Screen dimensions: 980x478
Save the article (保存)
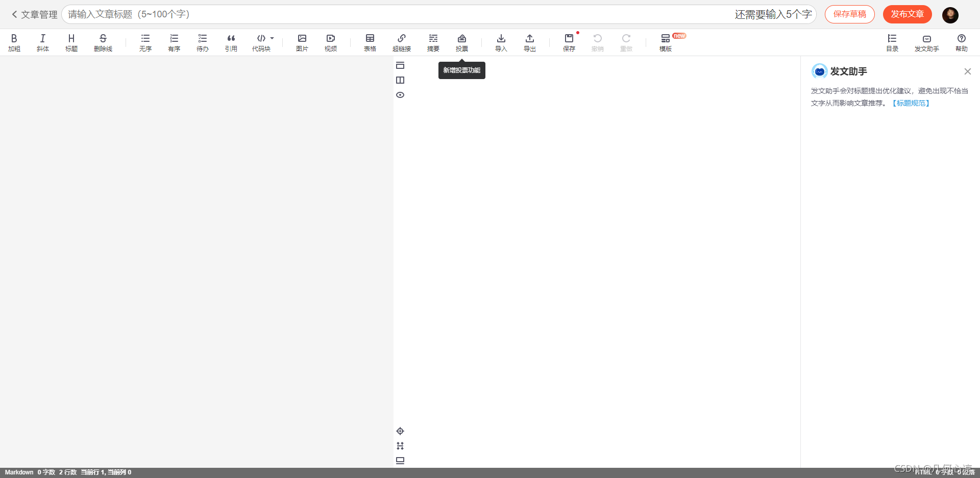point(569,42)
